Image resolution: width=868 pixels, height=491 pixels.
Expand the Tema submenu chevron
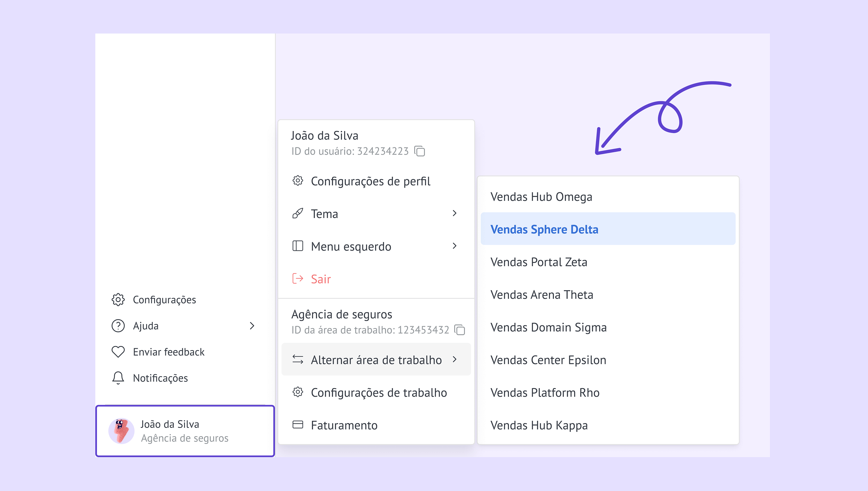coord(455,213)
